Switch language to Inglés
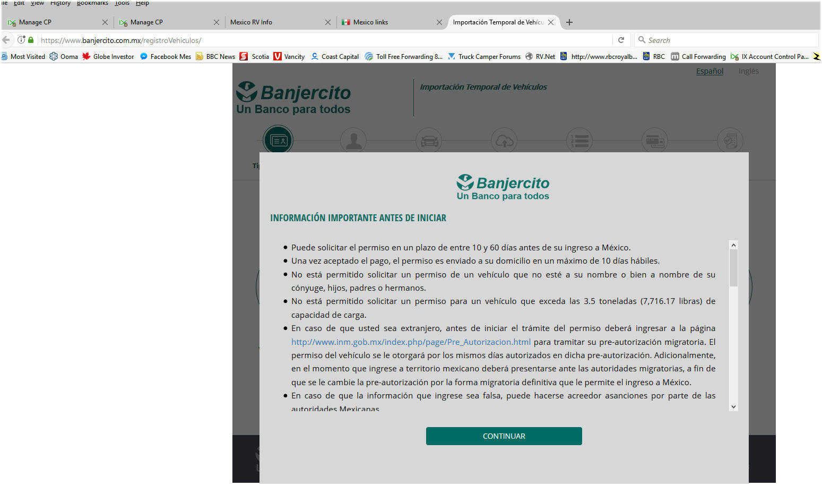822x504 pixels. pyautogui.click(x=748, y=71)
